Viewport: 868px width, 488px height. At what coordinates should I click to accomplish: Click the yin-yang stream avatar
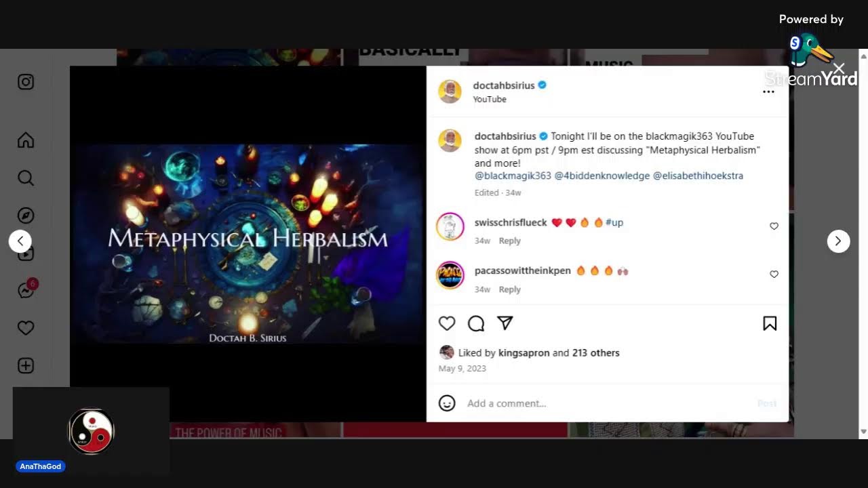point(92,431)
